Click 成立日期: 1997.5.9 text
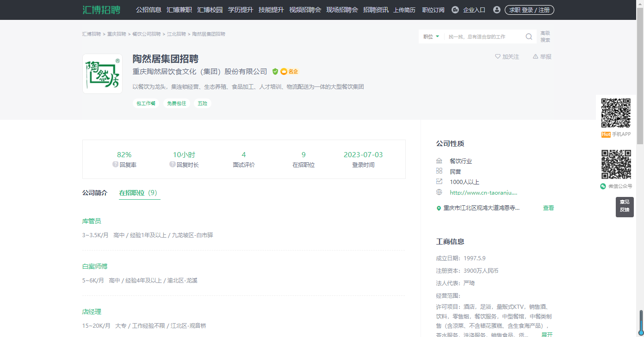The image size is (644, 337). [x=461, y=258]
